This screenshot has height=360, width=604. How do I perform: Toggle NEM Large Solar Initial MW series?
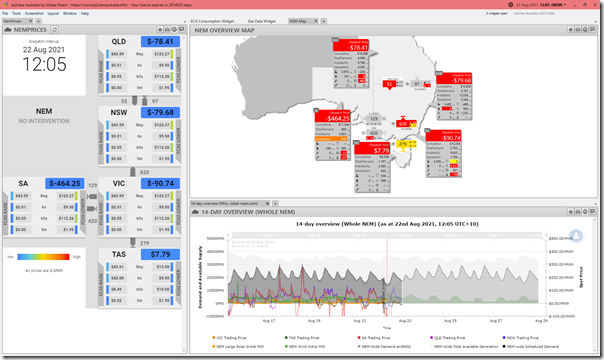237,347
